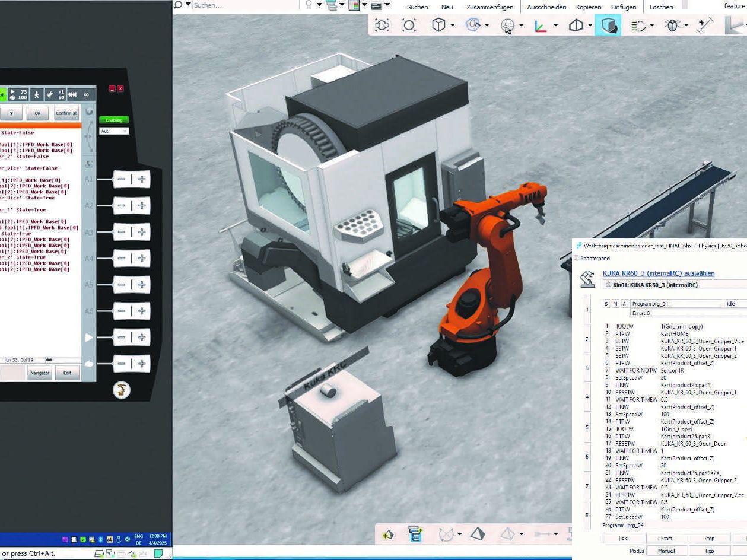Click the infinity increment icon
This screenshot has width=747, height=560.
pyautogui.click(x=86, y=94)
